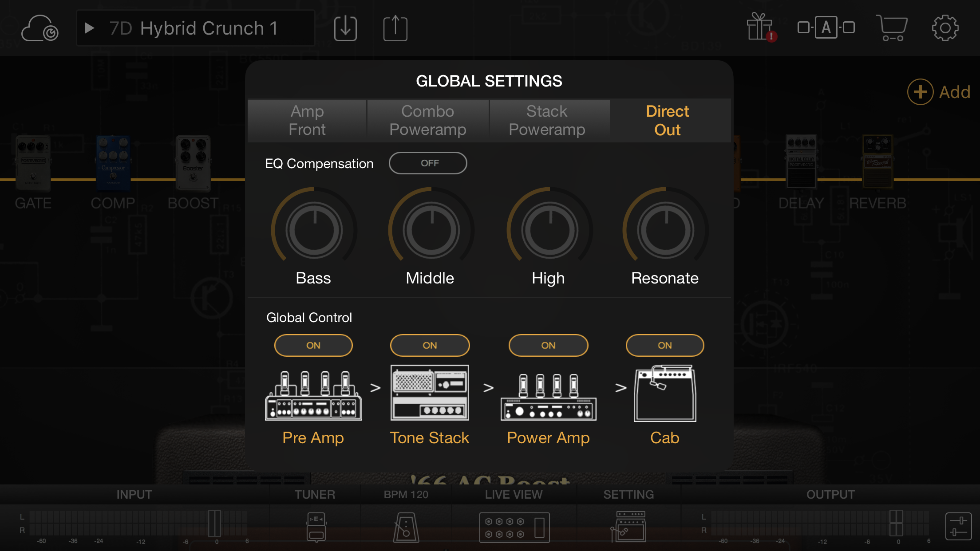Click the Tone Stack amp image

430,393
